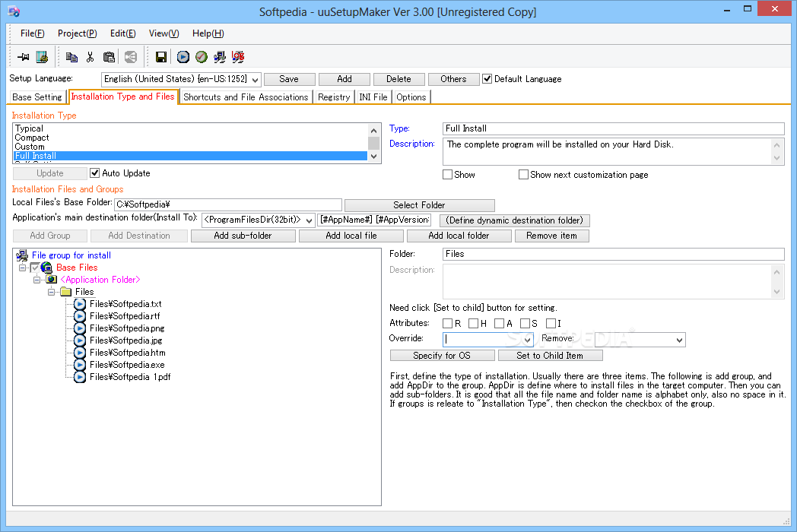This screenshot has height=532, width=797.
Task: Click the grayed share toolbar icon
Action: pyautogui.click(x=131, y=57)
